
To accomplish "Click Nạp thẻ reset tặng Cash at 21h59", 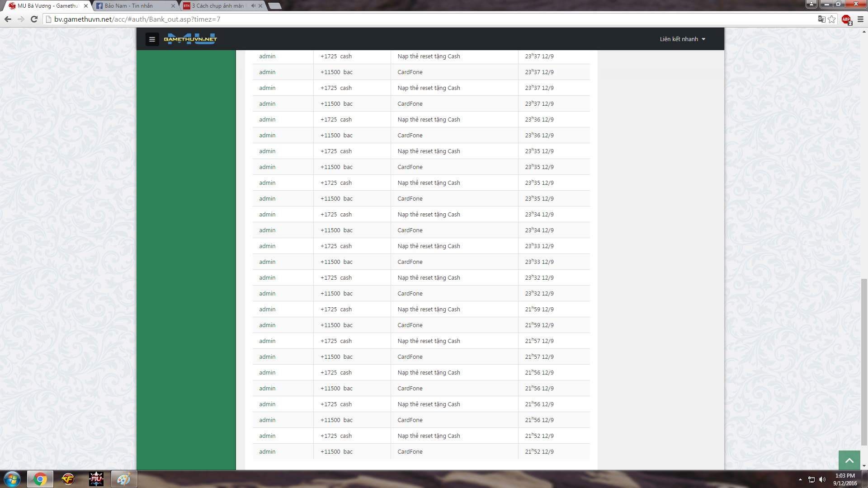I will coord(429,309).
